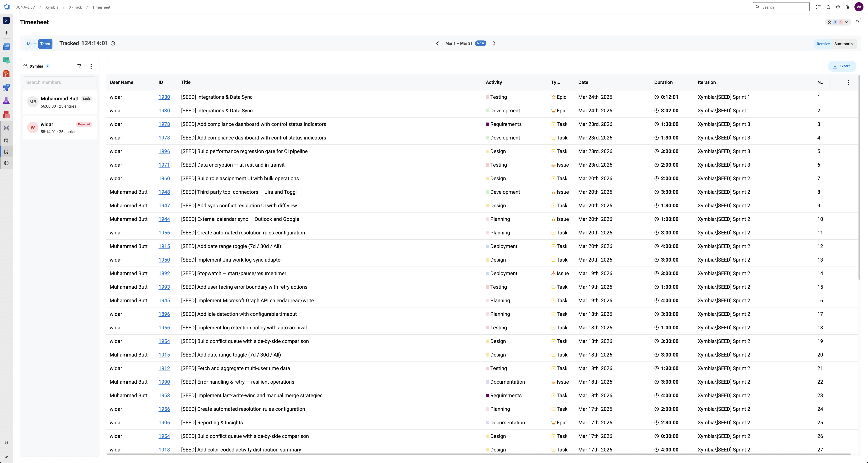Open the checklist icon in the top bar
The height and width of the screenshot is (463, 868).
818,7
